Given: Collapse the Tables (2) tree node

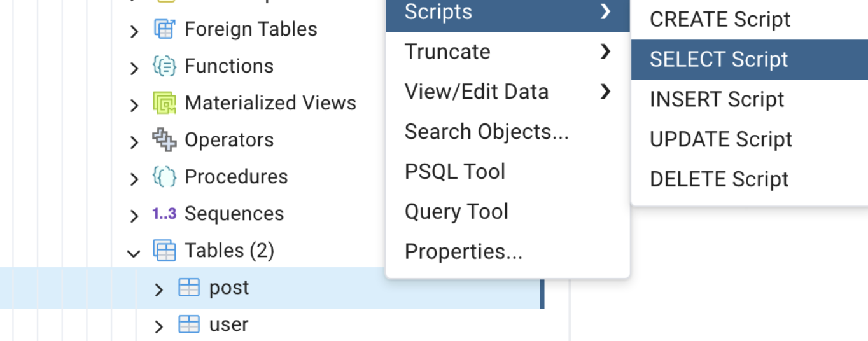Looking at the screenshot, I should coord(134,254).
